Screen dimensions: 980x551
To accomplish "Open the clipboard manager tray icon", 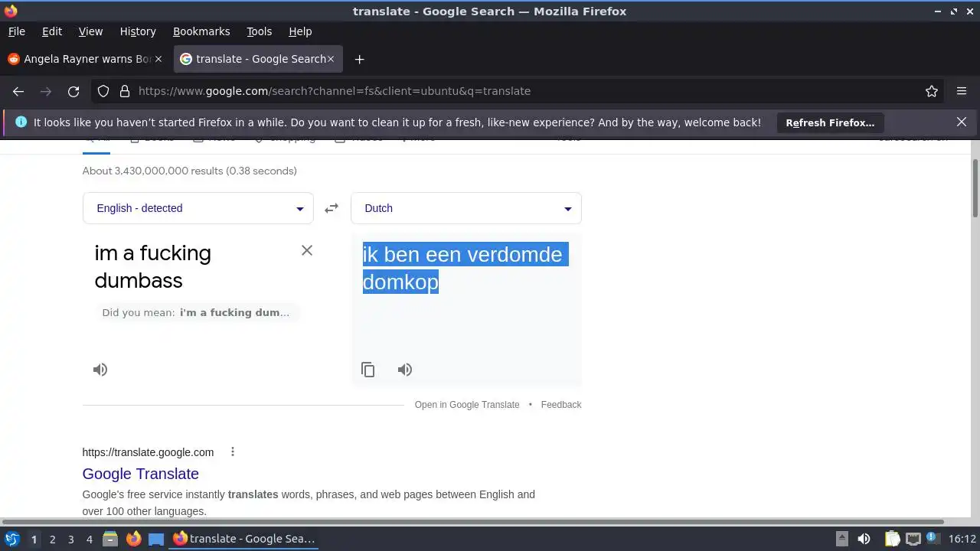I will pyautogui.click(x=892, y=539).
